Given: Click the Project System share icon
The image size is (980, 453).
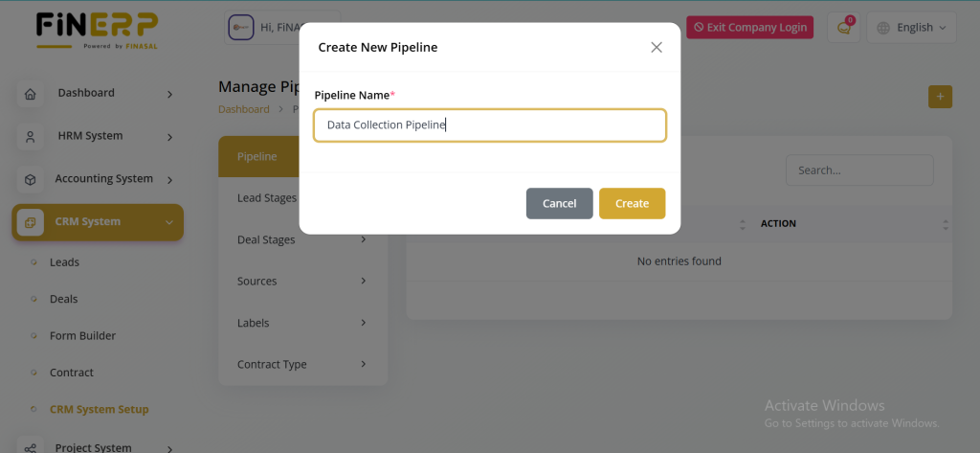Looking at the screenshot, I should click(30, 447).
